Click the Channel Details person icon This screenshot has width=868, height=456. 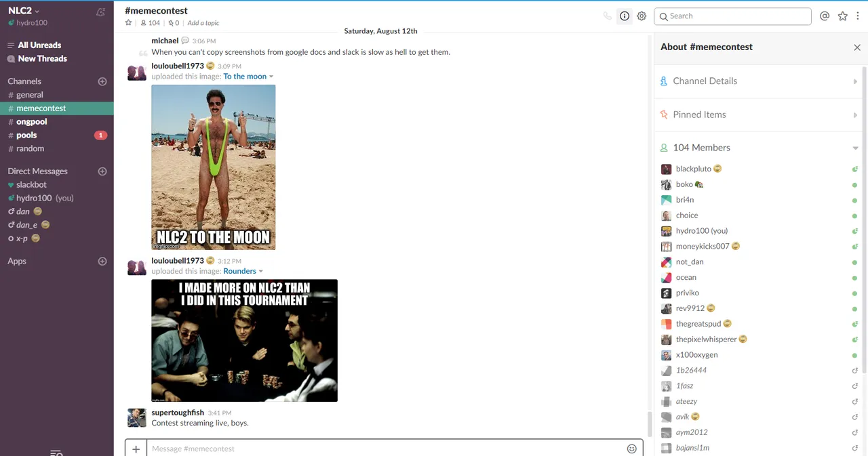(664, 81)
